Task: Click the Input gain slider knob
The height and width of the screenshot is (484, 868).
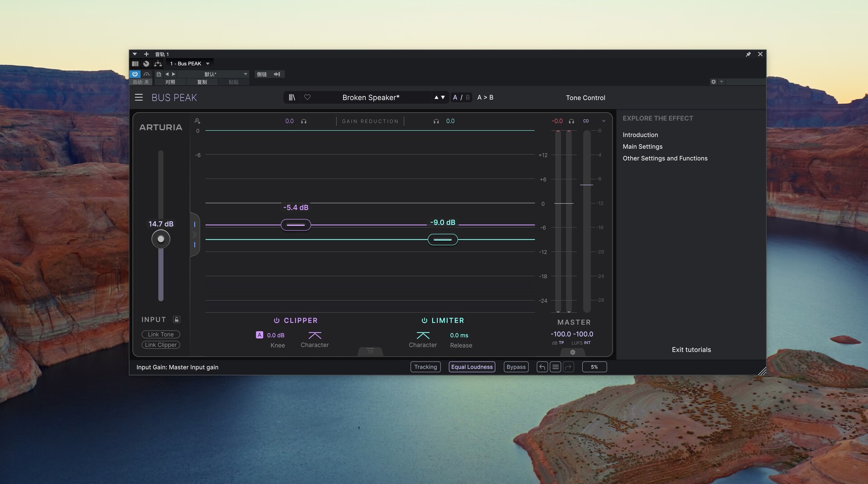Action: point(161,239)
